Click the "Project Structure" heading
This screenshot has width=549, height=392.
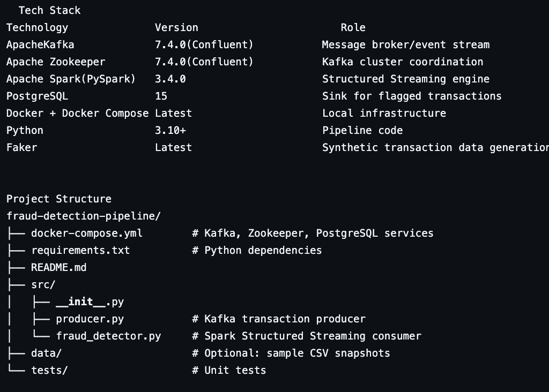pos(59,199)
